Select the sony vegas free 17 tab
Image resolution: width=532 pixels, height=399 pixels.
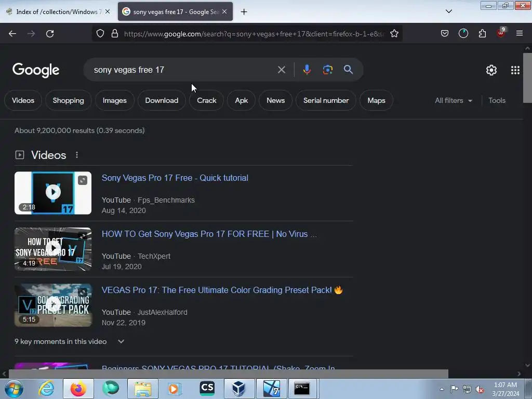click(175, 11)
